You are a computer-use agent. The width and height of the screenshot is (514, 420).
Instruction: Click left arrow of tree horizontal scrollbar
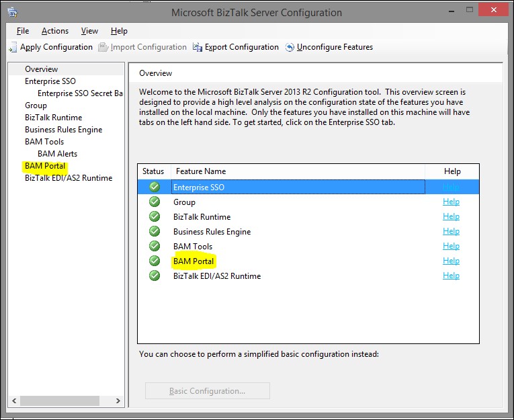[14, 401]
